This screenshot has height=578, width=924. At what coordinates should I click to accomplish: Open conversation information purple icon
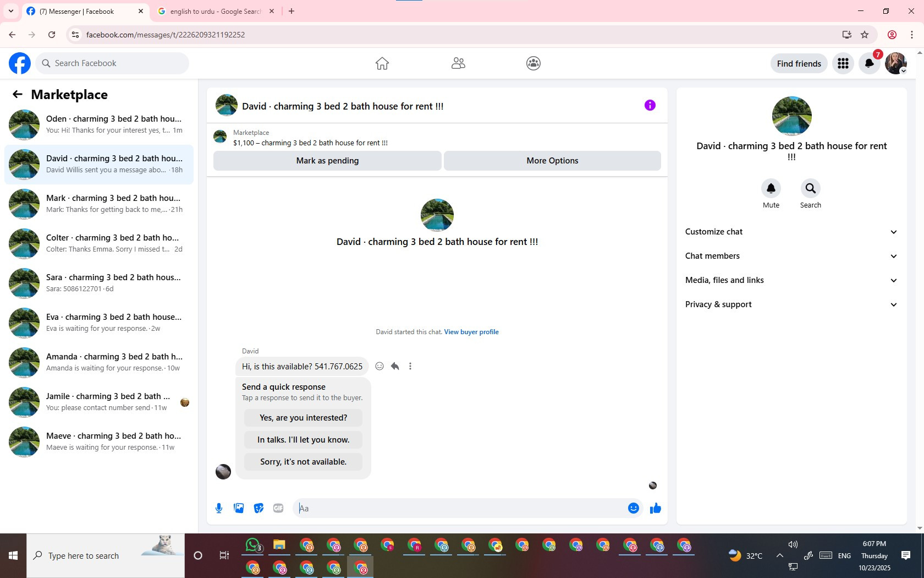(650, 105)
